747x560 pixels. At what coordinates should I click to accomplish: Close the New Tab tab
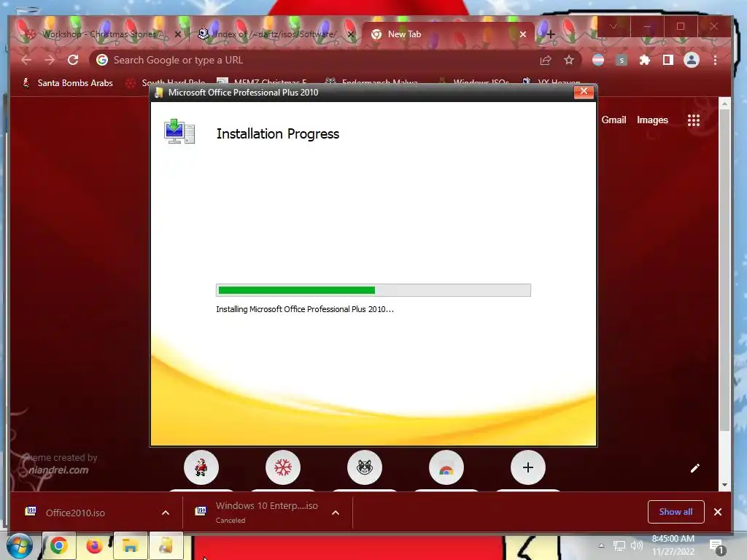coord(522,34)
